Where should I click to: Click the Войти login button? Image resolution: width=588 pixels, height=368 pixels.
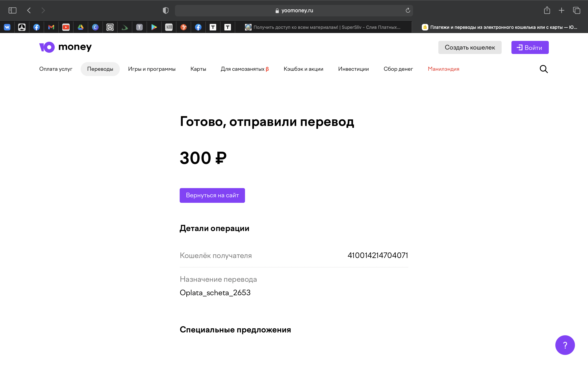coord(530,47)
